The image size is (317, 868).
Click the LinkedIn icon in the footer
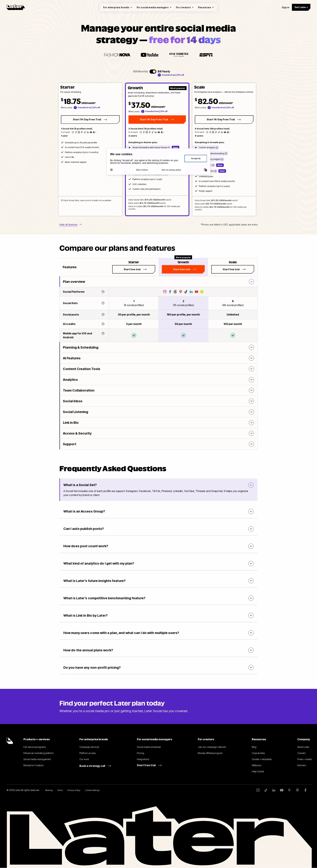[274, 790]
